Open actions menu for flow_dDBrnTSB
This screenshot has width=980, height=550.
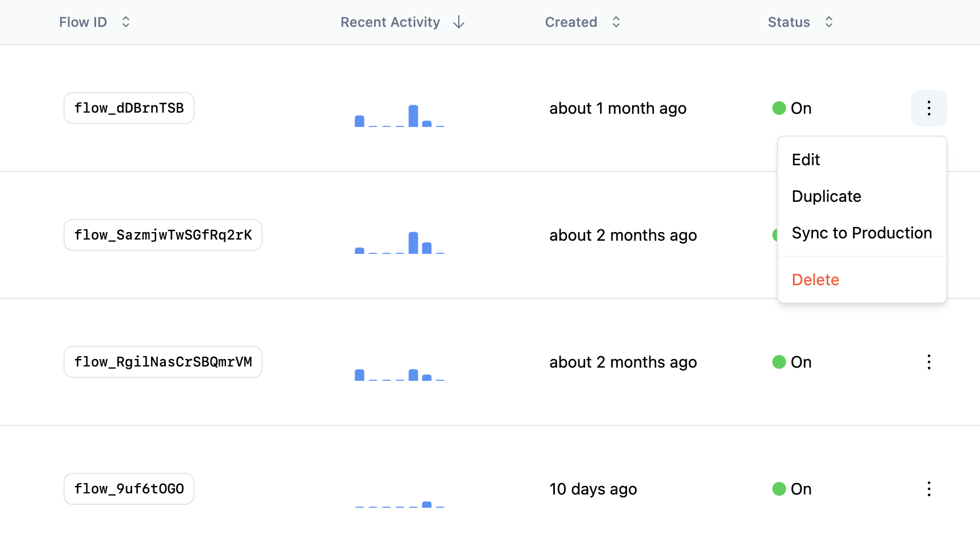(x=929, y=108)
